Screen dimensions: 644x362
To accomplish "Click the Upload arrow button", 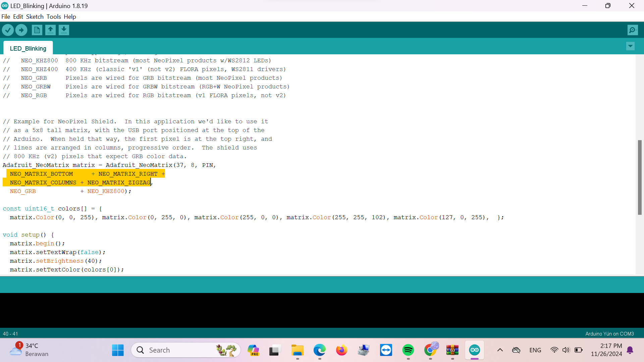I will pos(21,30).
